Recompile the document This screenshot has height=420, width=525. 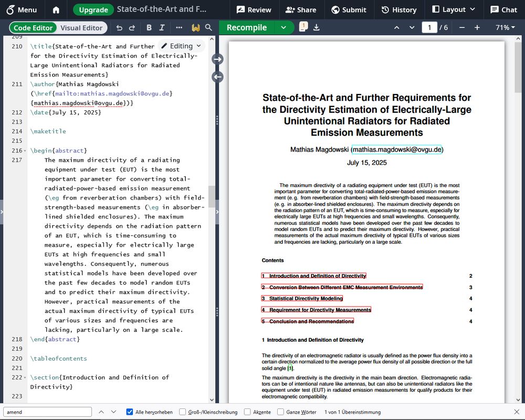pos(247,27)
